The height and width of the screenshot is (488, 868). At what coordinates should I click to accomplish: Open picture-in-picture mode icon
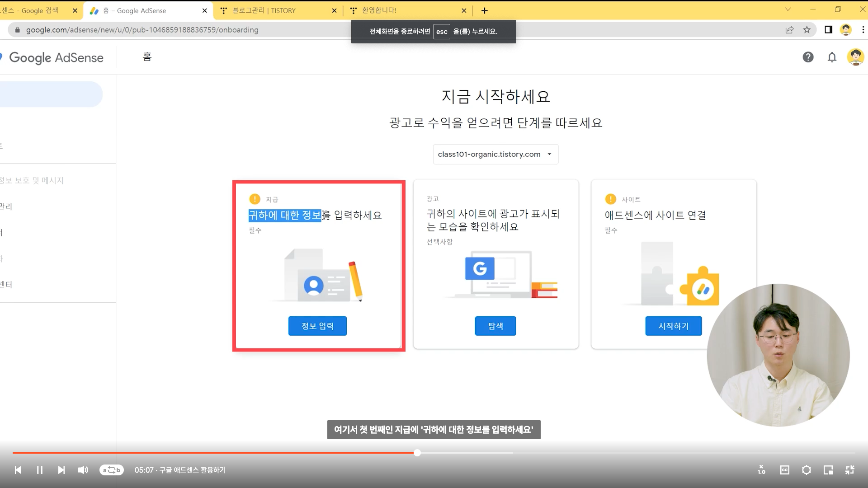(828, 470)
